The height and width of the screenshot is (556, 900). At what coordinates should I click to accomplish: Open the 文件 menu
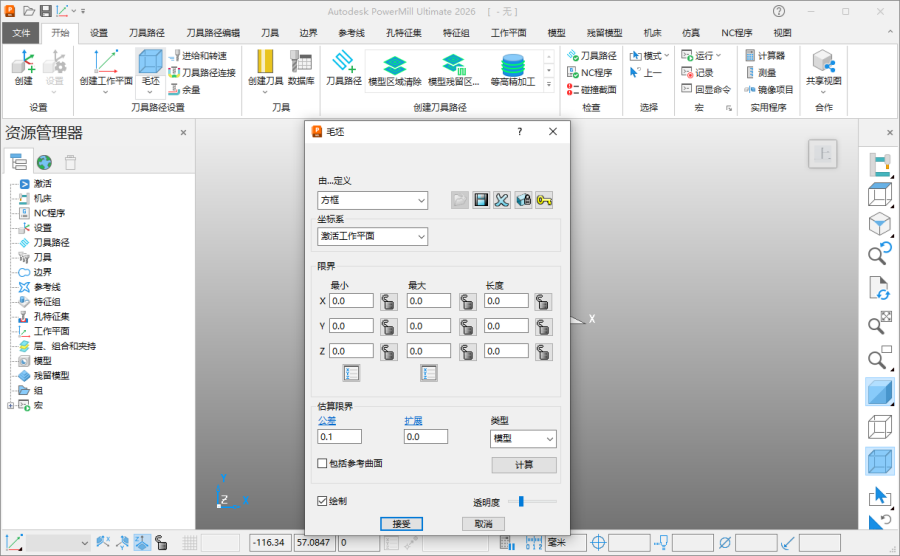(21, 33)
